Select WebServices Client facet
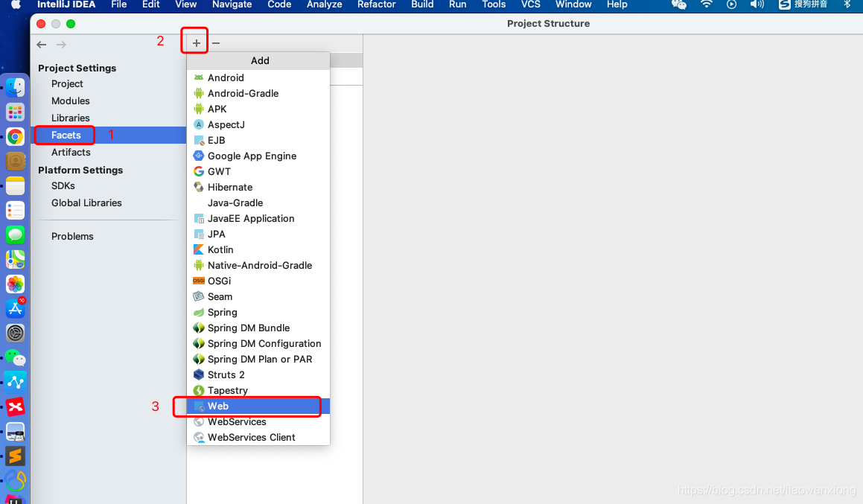863x504 pixels. 258,438
